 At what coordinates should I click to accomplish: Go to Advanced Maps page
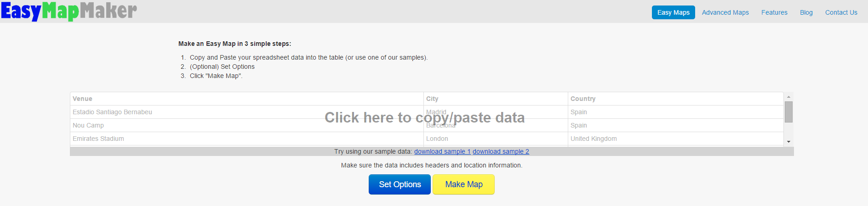[x=725, y=12]
